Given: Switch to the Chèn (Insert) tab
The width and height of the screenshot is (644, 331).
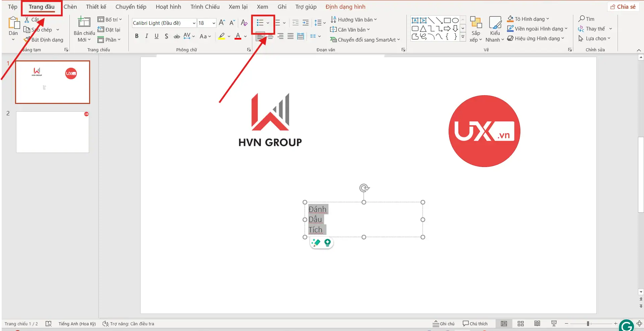Looking at the screenshot, I should click(70, 7).
